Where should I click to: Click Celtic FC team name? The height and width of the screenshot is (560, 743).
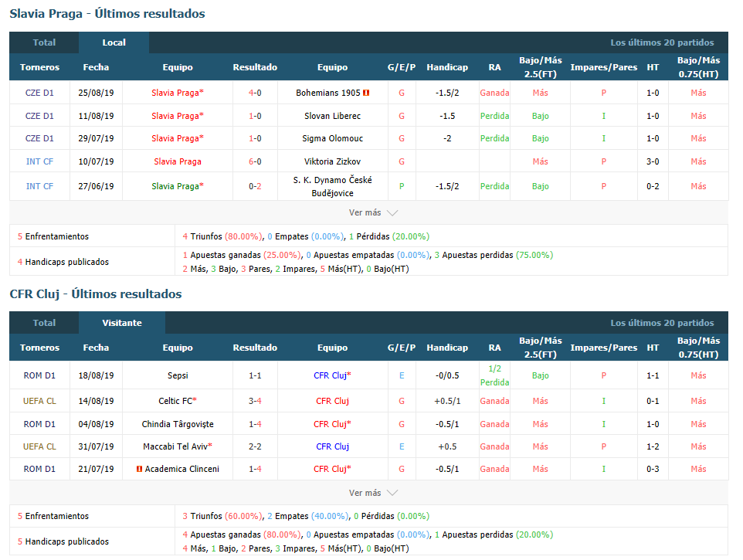point(175,402)
